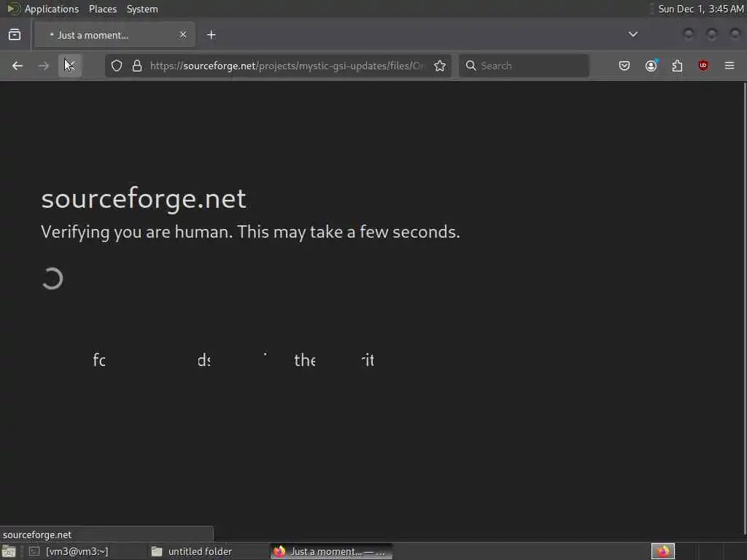Switch to Firefox 'Just a moment' taskbar entry
Screen dimensions: 747x560
click(x=332, y=551)
